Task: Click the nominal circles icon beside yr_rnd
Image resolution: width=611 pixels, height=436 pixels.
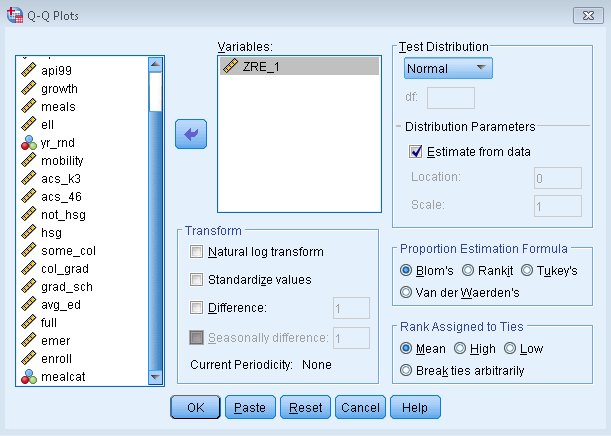Action: point(28,142)
